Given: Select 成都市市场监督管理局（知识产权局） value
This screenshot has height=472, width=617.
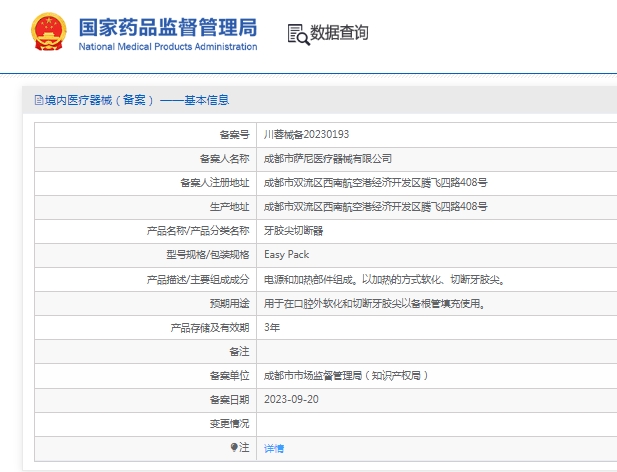Looking at the screenshot, I should [346, 376].
